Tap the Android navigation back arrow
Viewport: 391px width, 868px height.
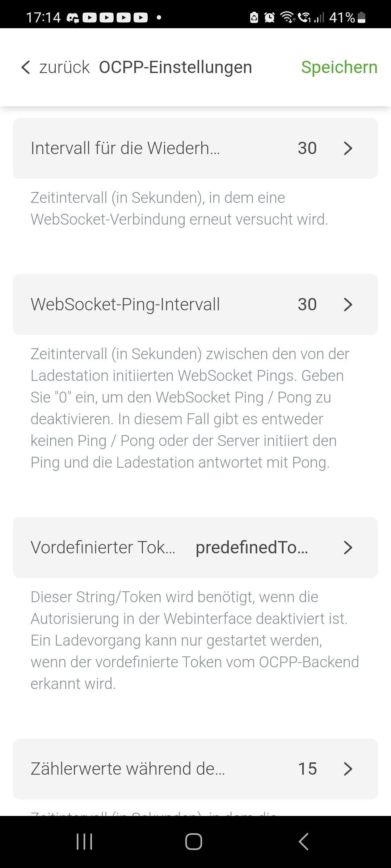click(303, 841)
